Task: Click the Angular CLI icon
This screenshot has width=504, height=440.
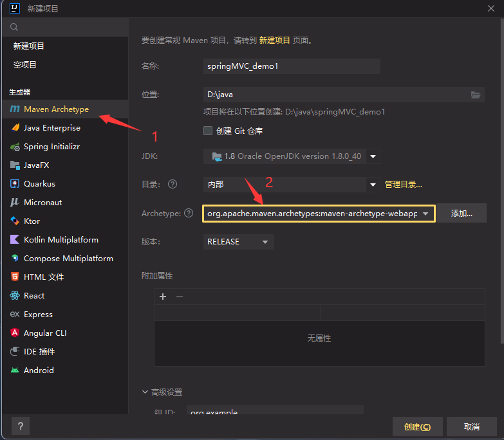Action: click(x=15, y=333)
